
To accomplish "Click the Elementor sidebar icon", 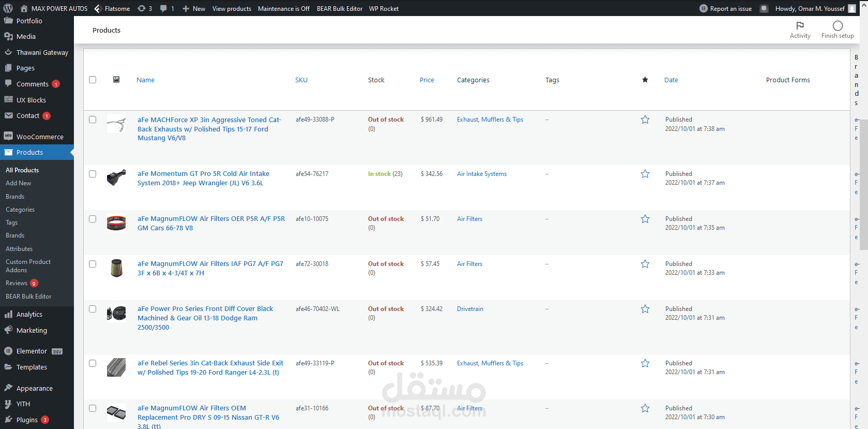I will click(8, 351).
